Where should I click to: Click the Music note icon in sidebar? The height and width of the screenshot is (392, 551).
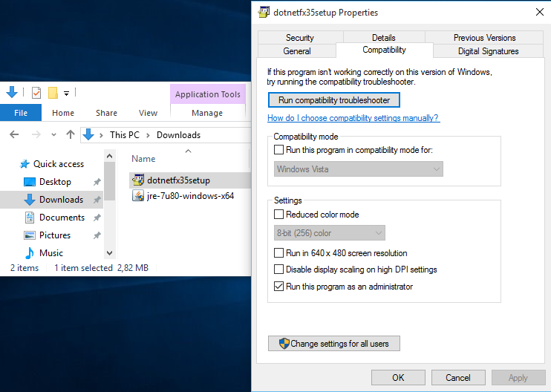point(30,253)
